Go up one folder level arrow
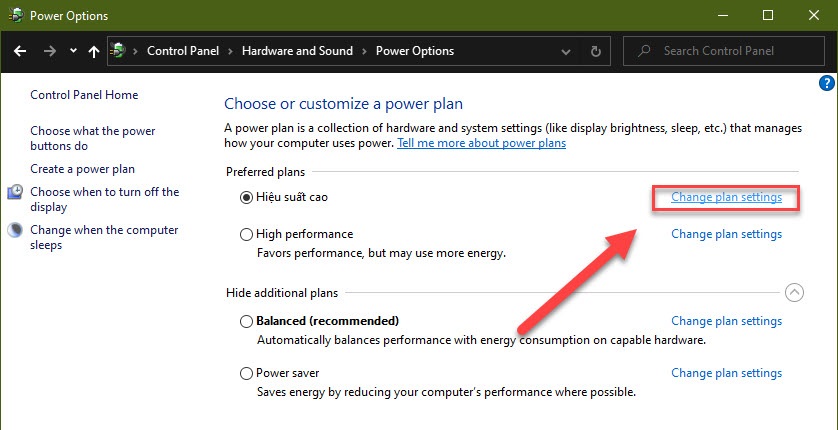The height and width of the screenshot is (430, 838). 94,51
